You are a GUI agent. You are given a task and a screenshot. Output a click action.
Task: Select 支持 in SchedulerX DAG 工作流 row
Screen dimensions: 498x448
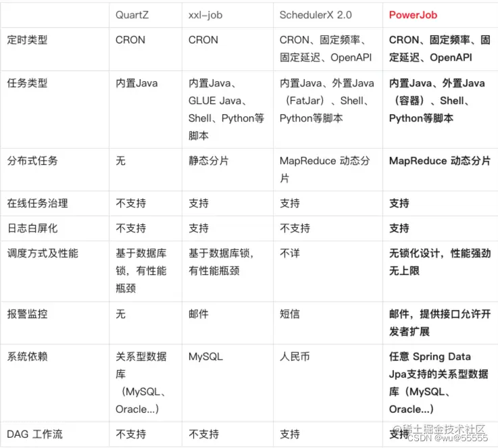pyautogui.click(x=290, y=434)
